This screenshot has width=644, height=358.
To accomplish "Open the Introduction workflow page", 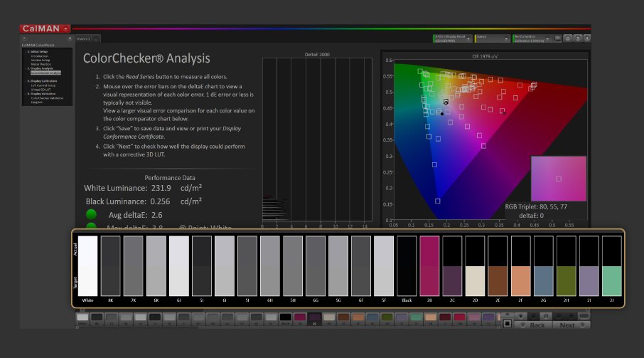I will click(39, 56).
